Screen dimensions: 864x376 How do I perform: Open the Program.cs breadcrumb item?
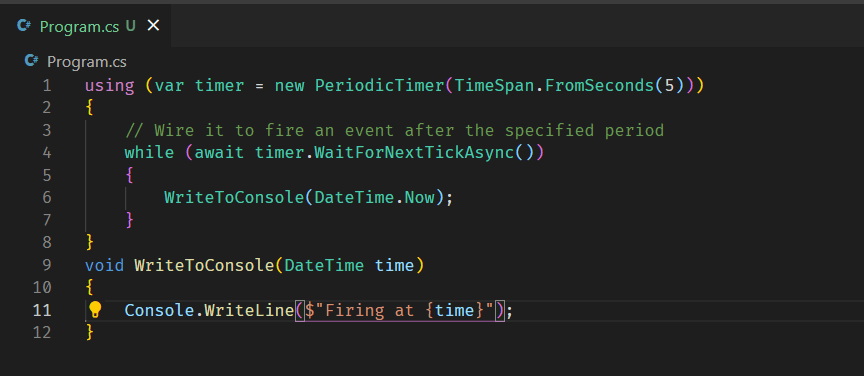[x=87, y=62]
